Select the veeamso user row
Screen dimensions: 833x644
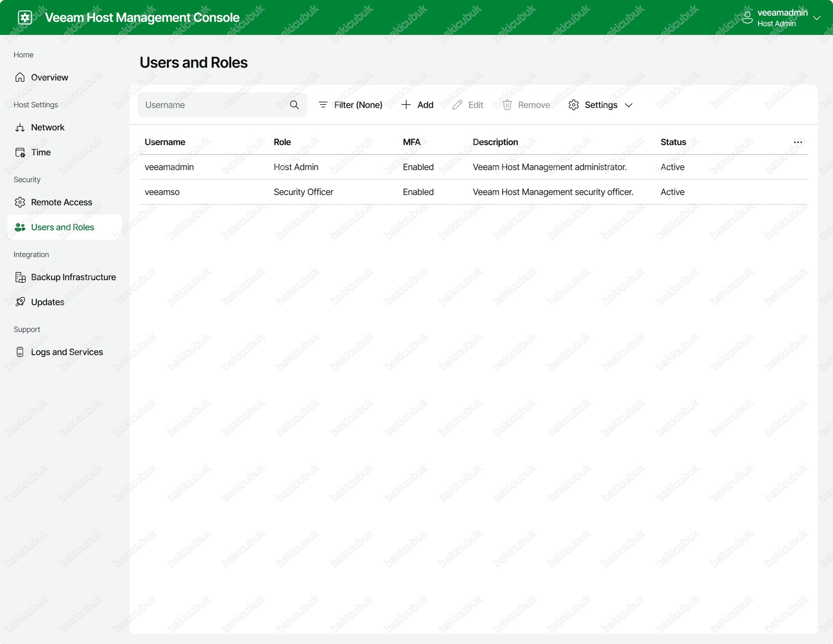162,192
